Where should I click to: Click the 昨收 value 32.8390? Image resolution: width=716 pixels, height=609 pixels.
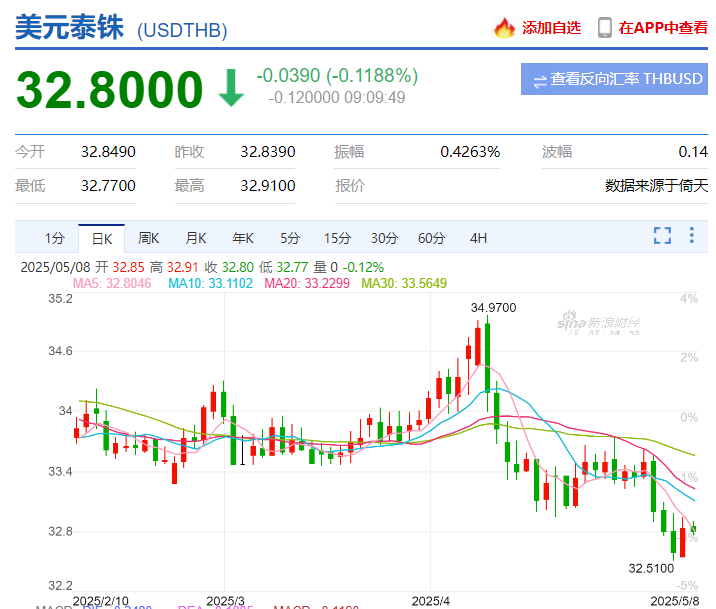point(268,152)
